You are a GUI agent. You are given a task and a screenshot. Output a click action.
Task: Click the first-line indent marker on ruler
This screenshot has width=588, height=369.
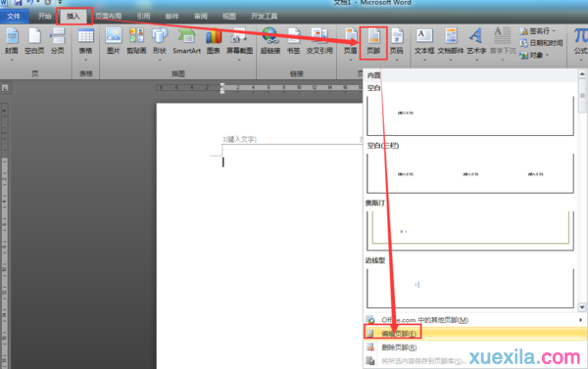tap(222, 85)
